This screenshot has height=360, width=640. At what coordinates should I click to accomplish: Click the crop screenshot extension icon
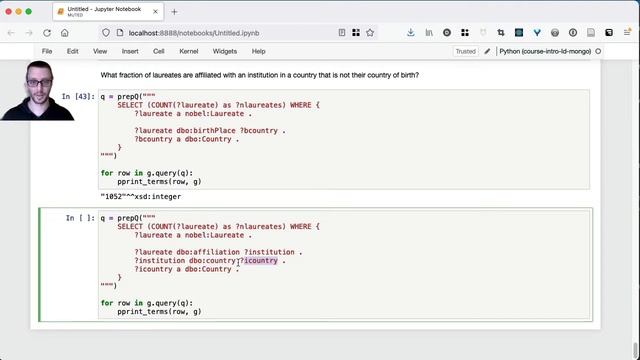(501, 33)
